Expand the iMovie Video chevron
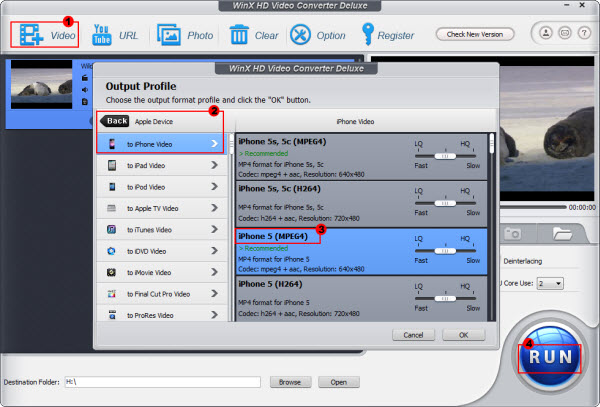 (214, 272)
